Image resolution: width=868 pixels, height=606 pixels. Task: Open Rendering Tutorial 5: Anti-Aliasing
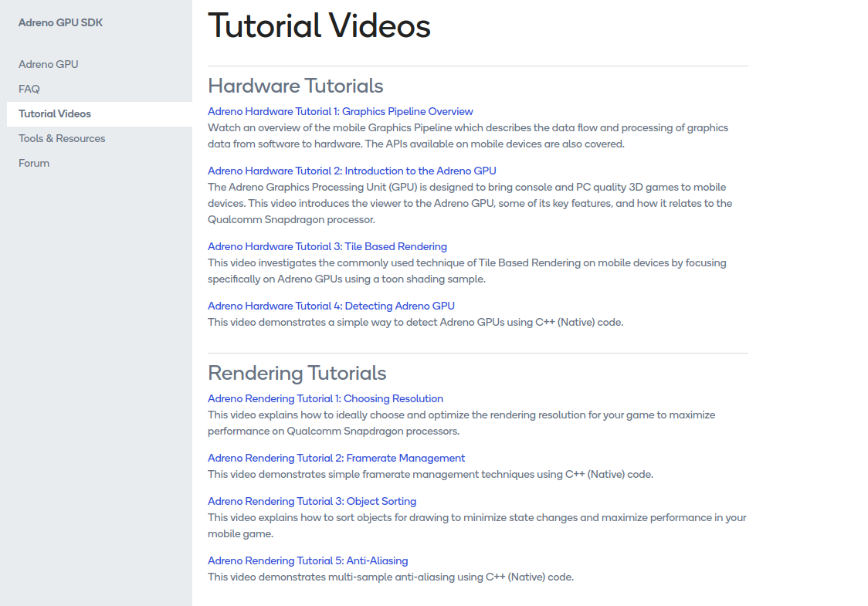coord(308,560)
